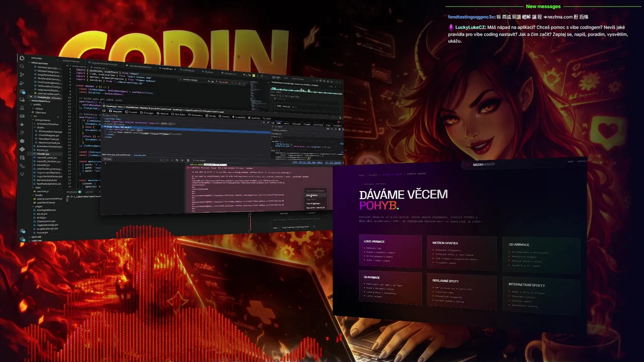Open the REKLAMNÍ SPOTY service card

461,291
